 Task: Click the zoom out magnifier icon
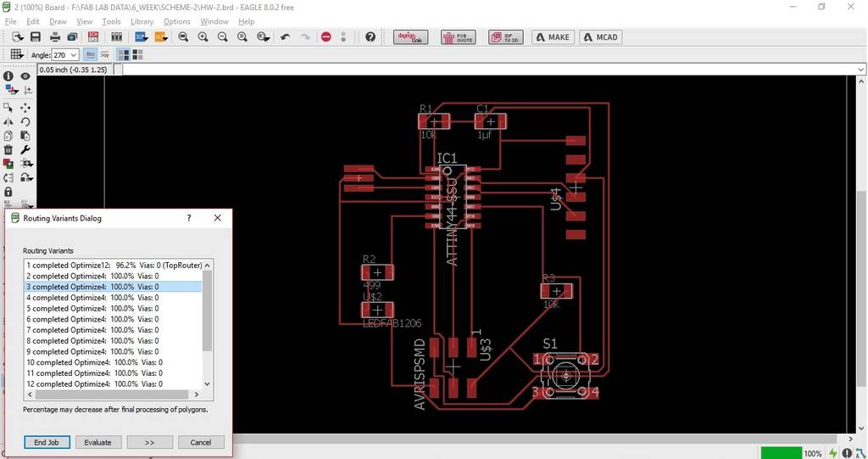[223, 37]
